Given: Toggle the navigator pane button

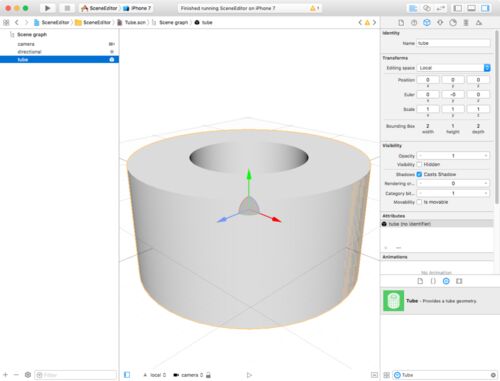Looking at the screenshot, I should (x=458, y=8).
